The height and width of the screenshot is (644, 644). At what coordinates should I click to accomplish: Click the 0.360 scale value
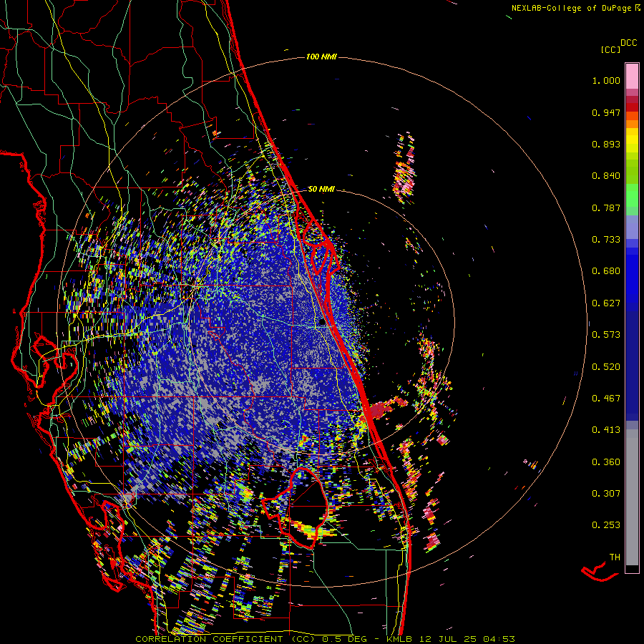tap(606, 462)
